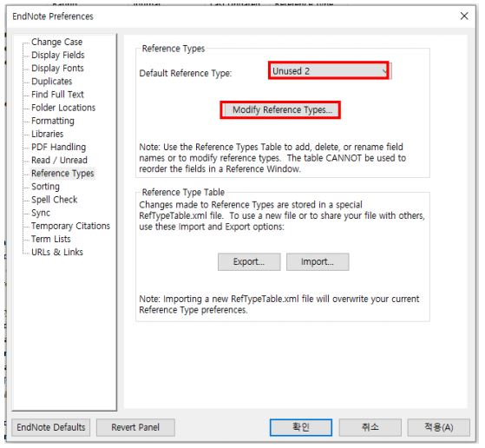Click the Export button
Viewport: 485px width, 448px height.
click(x=249, y=262)
